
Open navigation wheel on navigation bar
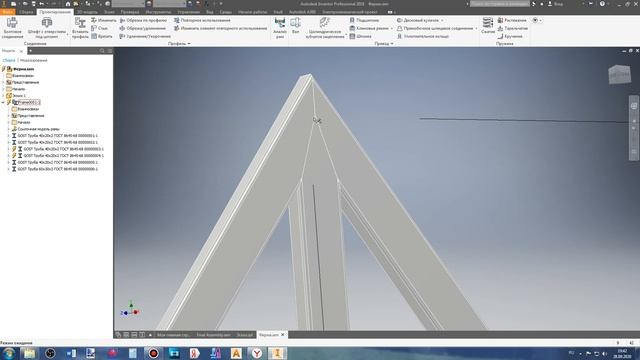tap(634, 106)
